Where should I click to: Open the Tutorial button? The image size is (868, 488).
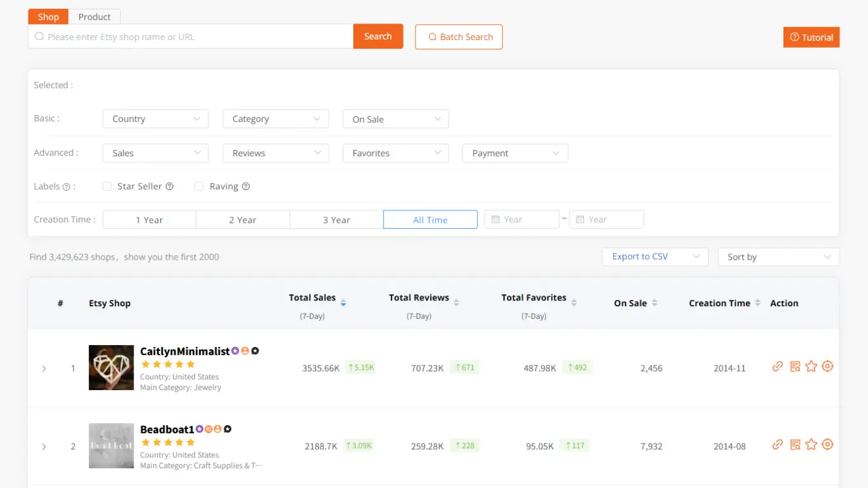tap(811, 37)
